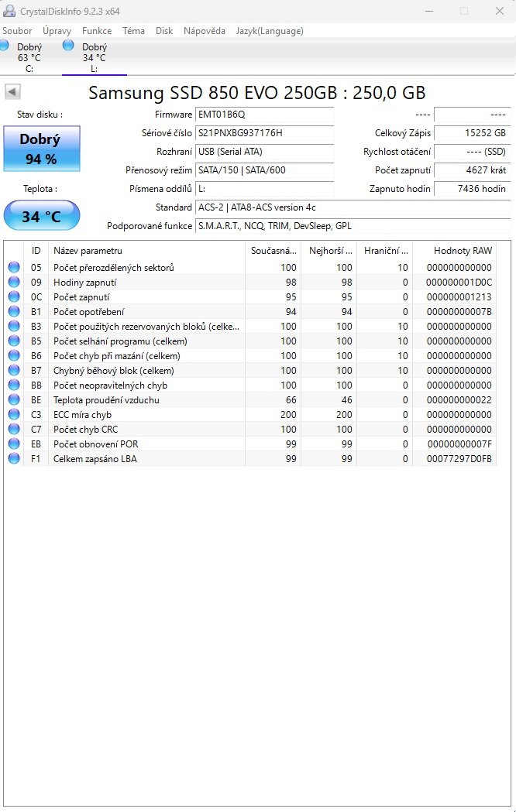The width and height of the screenshot is (516, 812).
Task: Click status orb for attribute B1
Action: coord(14,311)
